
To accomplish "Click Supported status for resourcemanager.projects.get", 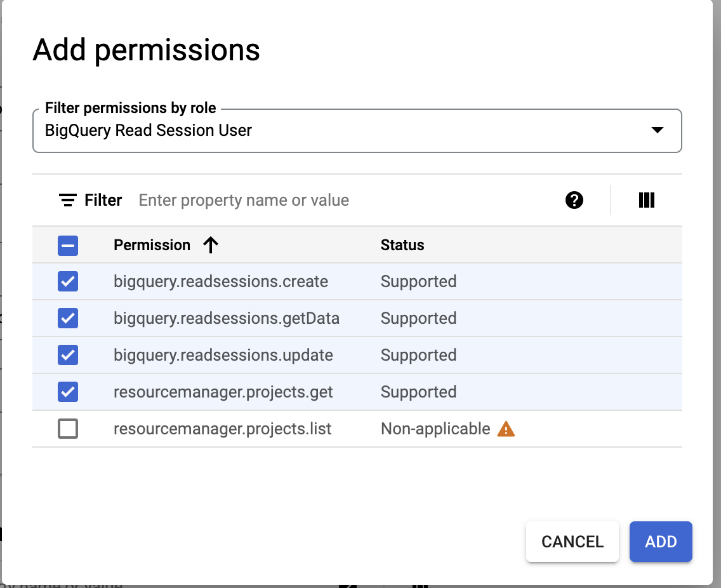I will click(x=418, y=392).
